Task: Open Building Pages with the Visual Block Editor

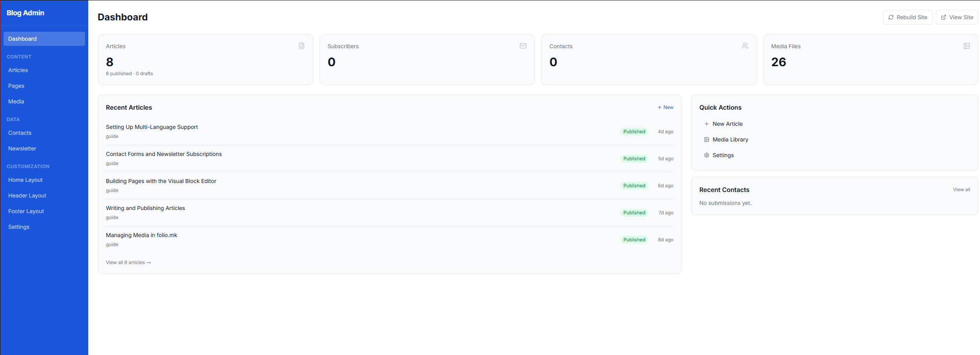Action: click(161, 181)
